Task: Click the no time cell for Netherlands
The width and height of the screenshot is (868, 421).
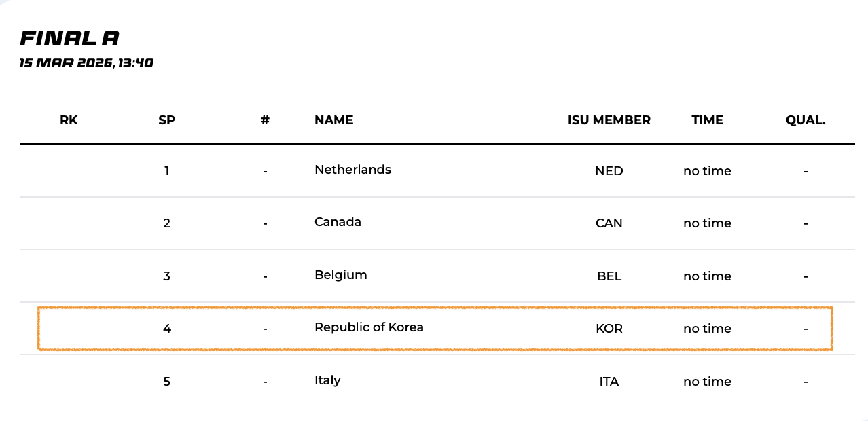Action: click(x=707, y=171)
